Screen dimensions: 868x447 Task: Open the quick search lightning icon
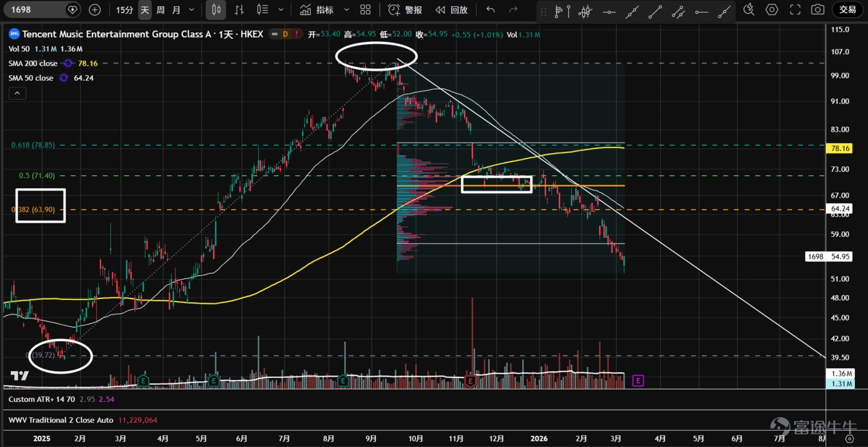coord(749,10)
